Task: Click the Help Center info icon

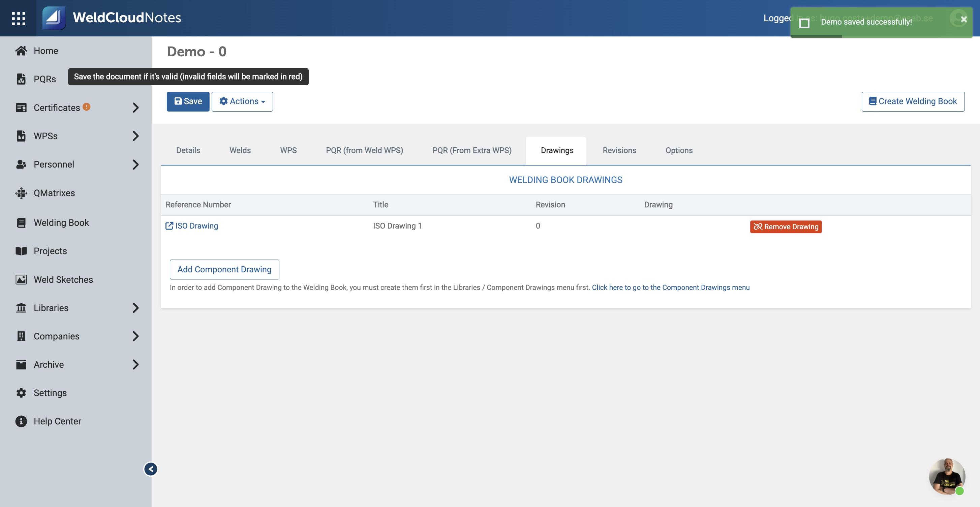Action: point(21,421)
